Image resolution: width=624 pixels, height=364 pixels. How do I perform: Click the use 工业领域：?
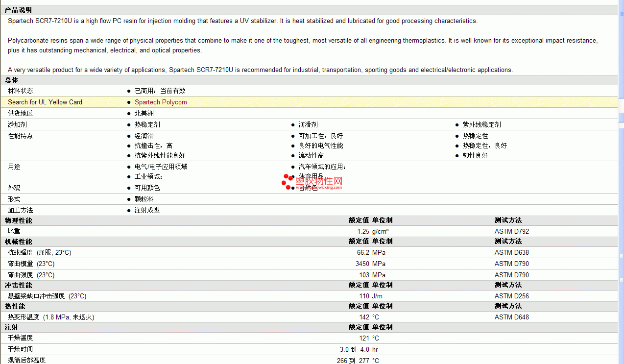[x=148, y=176]
